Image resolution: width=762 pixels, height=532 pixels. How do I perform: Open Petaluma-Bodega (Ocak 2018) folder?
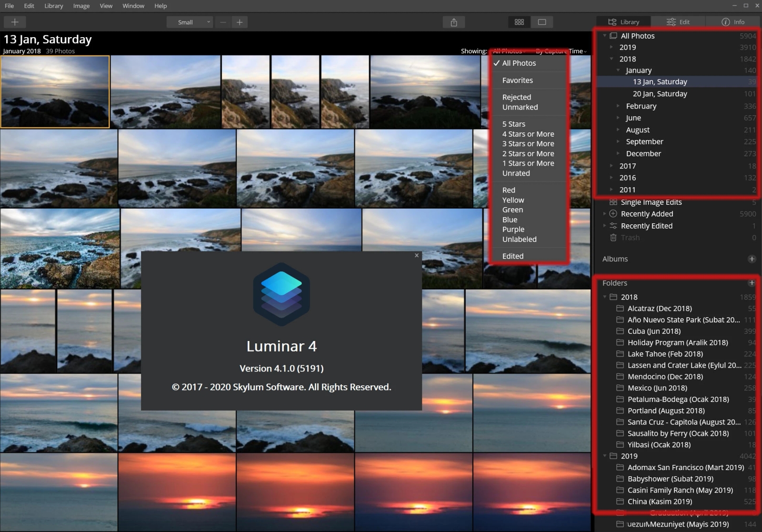tap(678, 399)
